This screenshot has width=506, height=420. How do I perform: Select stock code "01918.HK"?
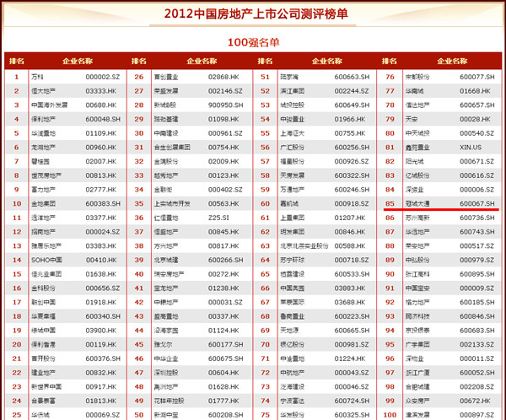coord(100,302)
